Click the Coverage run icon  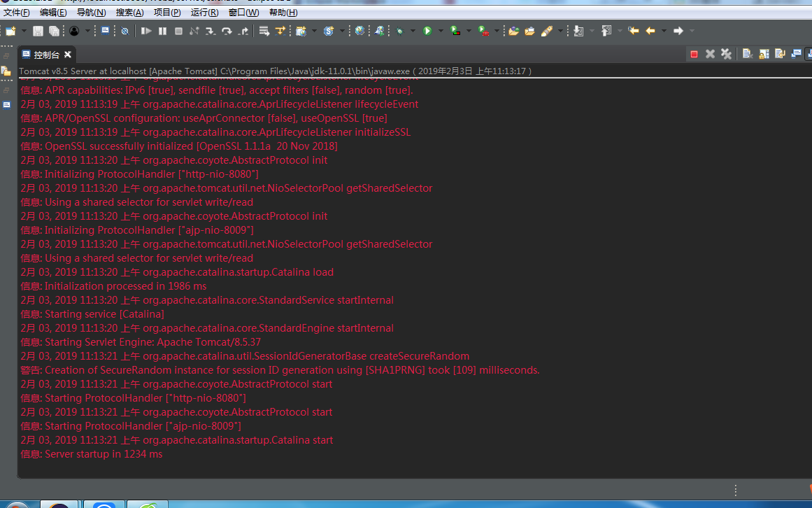pos(455,31)
